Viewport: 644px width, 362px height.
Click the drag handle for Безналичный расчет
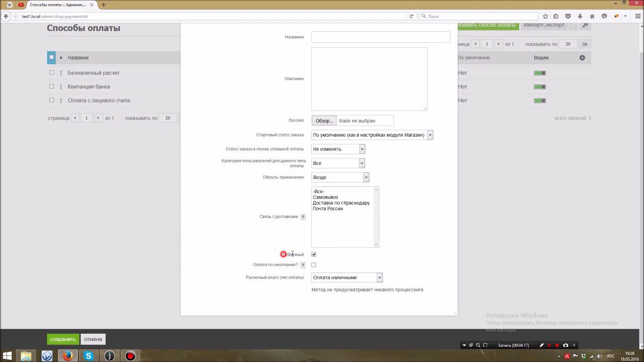pos(61,73)
